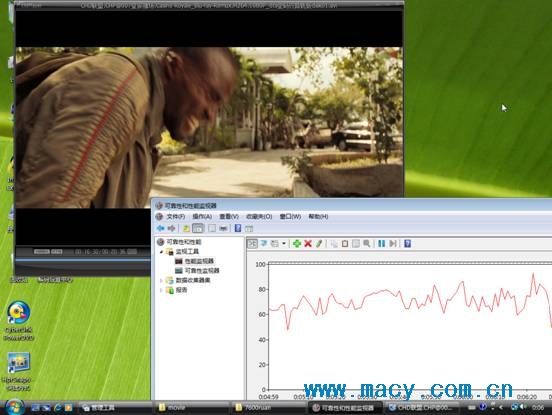Paste counter list clipboard icon
Image resolution: width=552 pixels, height=415 pixels.
tap(345, 244)
